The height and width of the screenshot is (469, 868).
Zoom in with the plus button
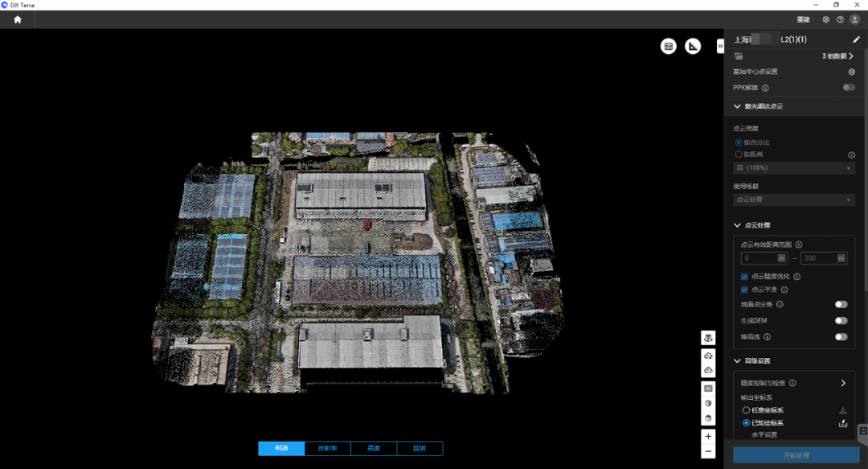[708, 436]
